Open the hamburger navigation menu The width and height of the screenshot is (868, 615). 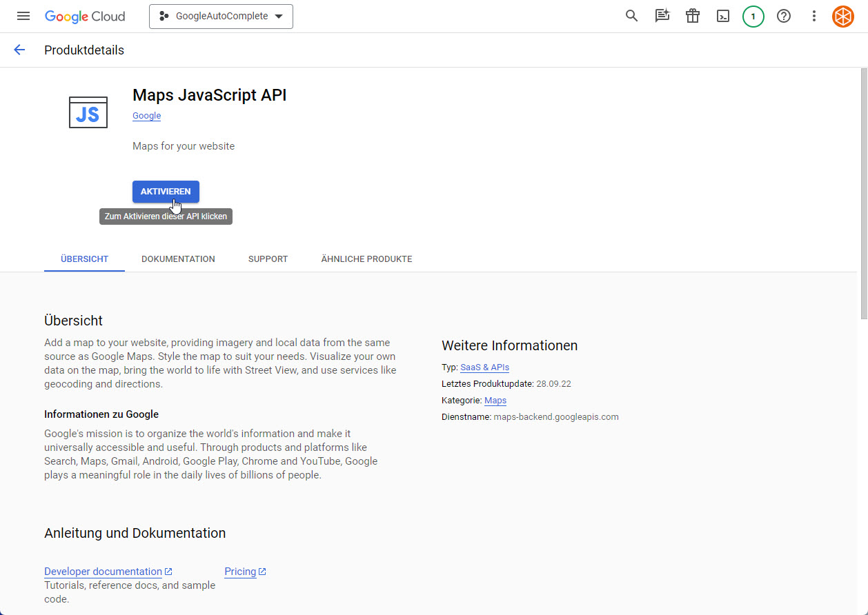pyautogui.click(x=23, y=16)
